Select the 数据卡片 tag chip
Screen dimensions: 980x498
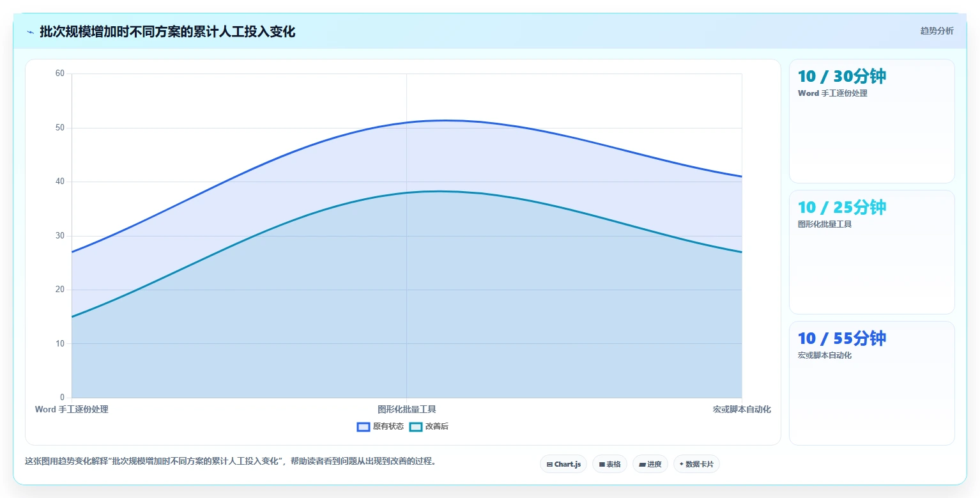(x=696, y=464)
